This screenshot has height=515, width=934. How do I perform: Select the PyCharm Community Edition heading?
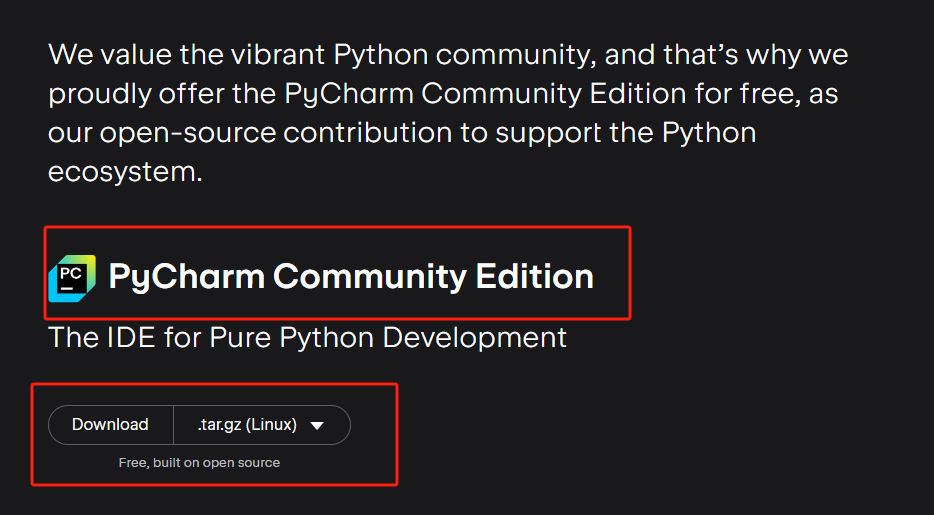coord(350,276)
